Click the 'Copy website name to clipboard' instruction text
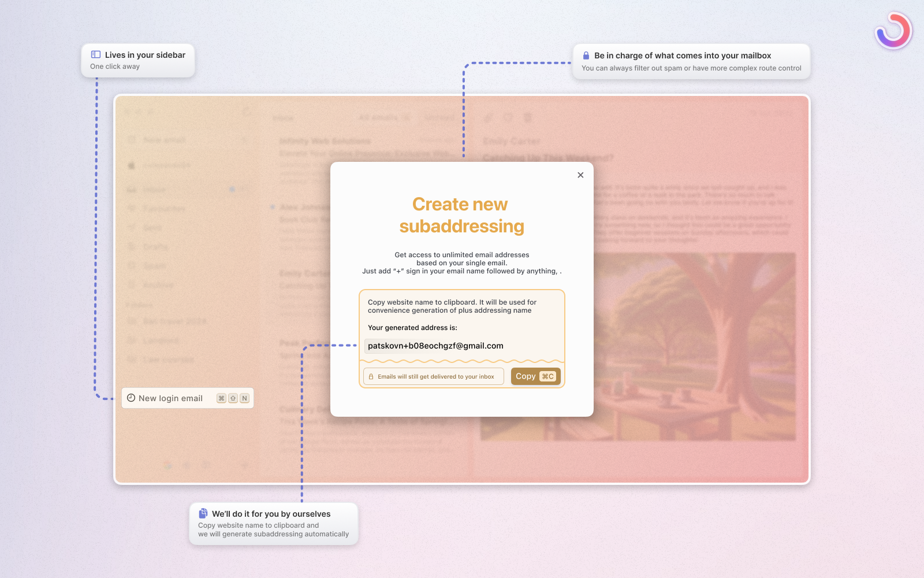 point(452,306)
